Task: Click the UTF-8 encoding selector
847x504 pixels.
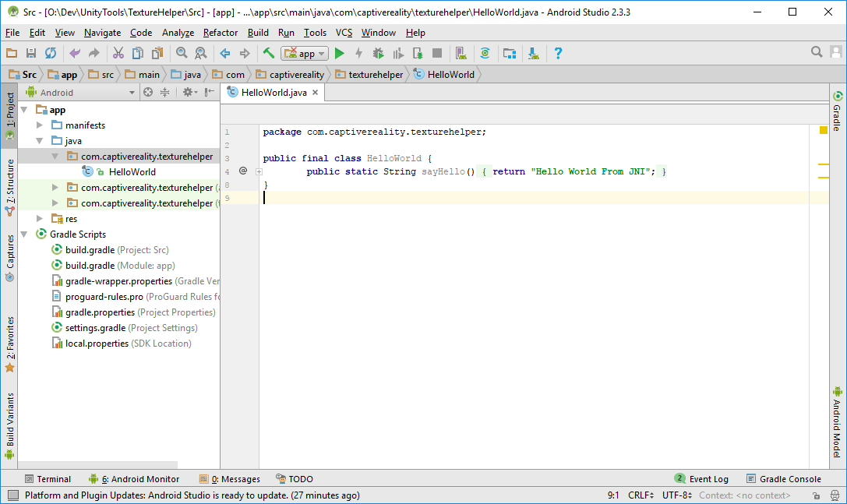Action: coord(677,495)
